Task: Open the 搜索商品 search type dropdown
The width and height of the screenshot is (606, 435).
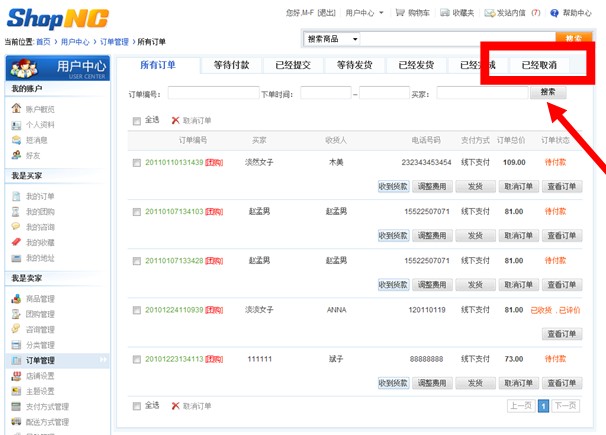Action: click(333, 39)
